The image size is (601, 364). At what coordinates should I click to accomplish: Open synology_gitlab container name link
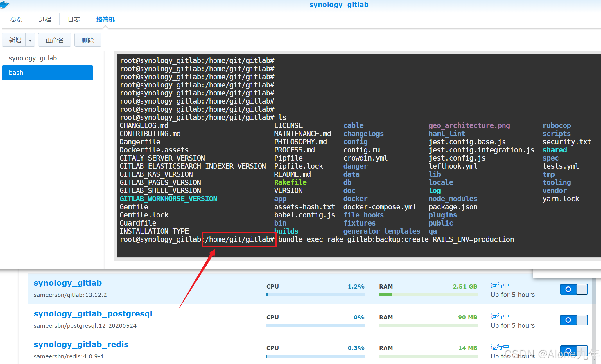point(68,283)
